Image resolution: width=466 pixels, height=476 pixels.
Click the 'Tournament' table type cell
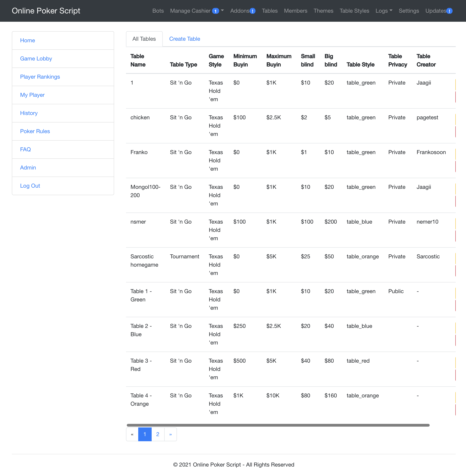184,256
